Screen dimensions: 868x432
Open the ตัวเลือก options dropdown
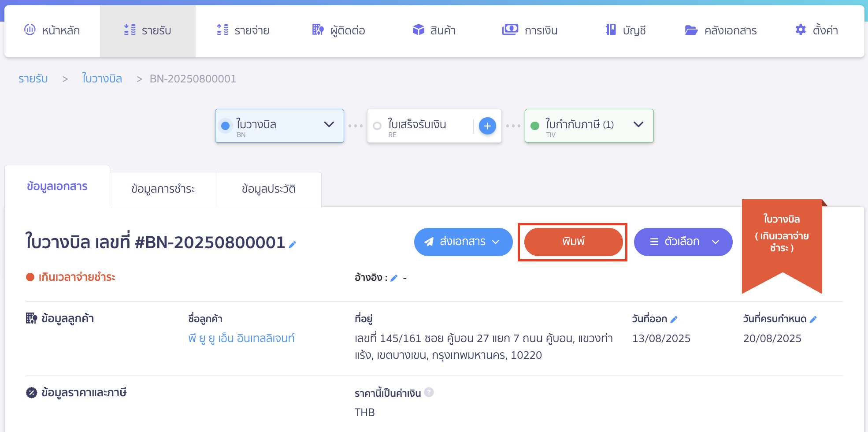click(683, 242)
